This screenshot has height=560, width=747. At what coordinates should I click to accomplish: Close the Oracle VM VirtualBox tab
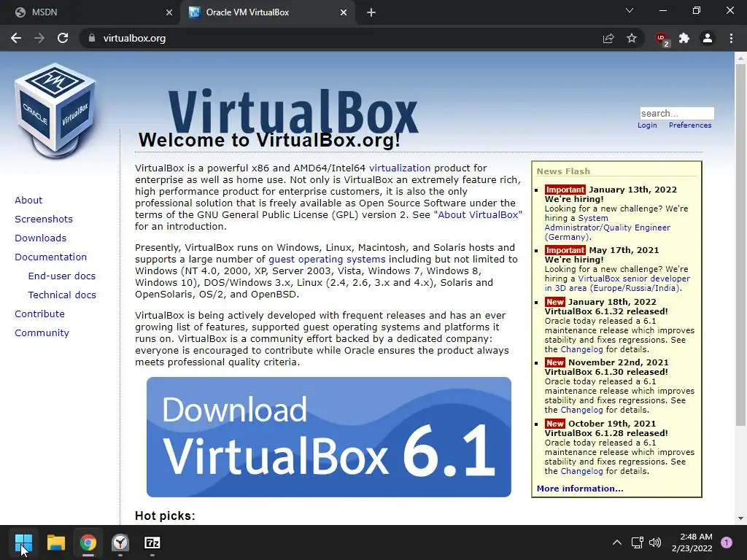coord(344,12)
